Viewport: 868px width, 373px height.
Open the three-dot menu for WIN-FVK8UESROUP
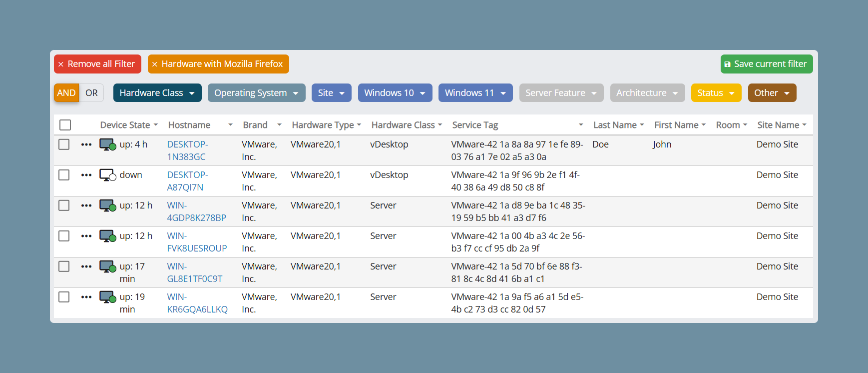[x=86, y=236]
